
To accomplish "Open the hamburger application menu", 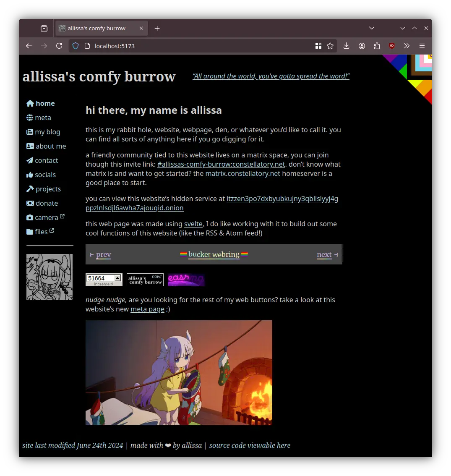I will point(422,46).
